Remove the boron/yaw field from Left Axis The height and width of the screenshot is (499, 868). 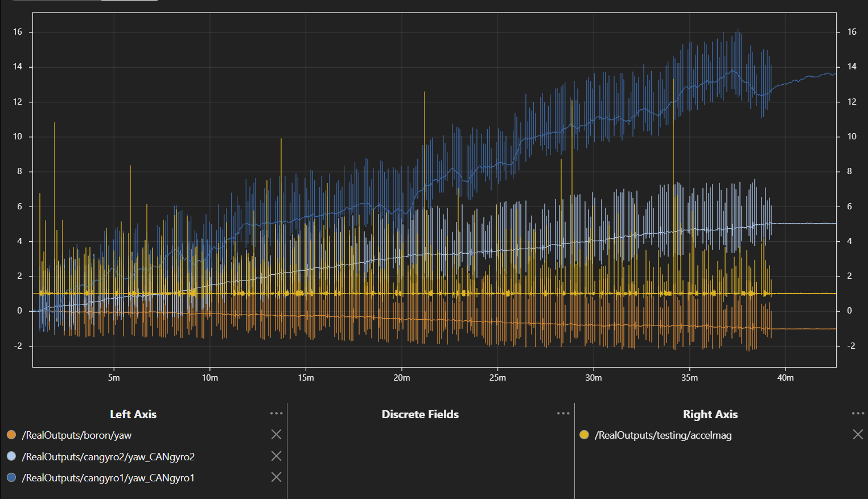(x=276, y=435)
